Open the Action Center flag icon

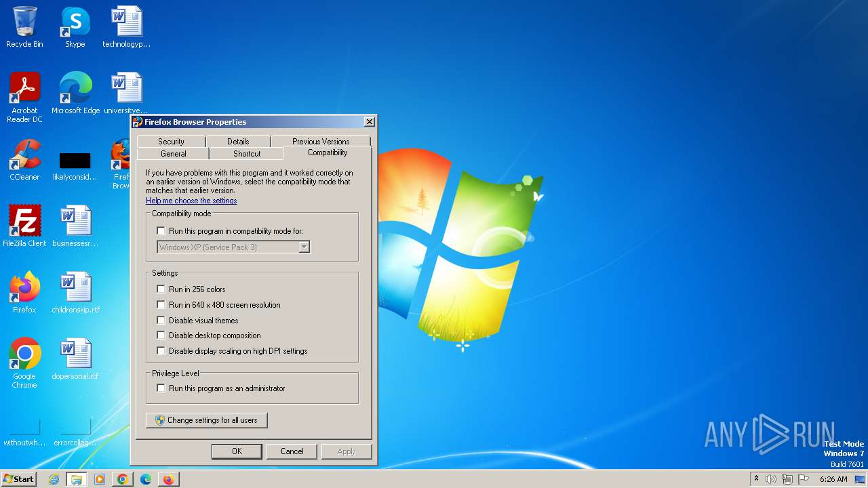[x=804, y=479]
